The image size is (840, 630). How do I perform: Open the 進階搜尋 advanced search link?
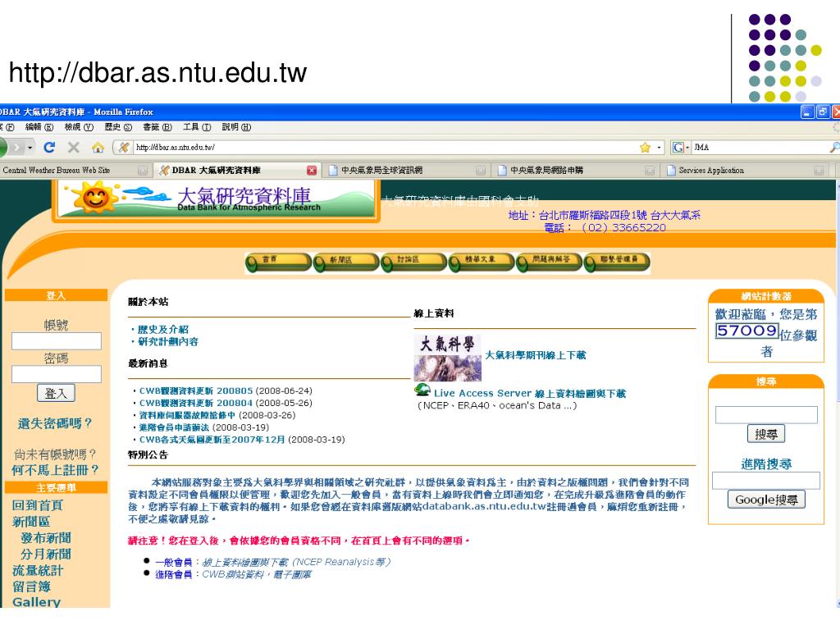click(x=766, y=464)
